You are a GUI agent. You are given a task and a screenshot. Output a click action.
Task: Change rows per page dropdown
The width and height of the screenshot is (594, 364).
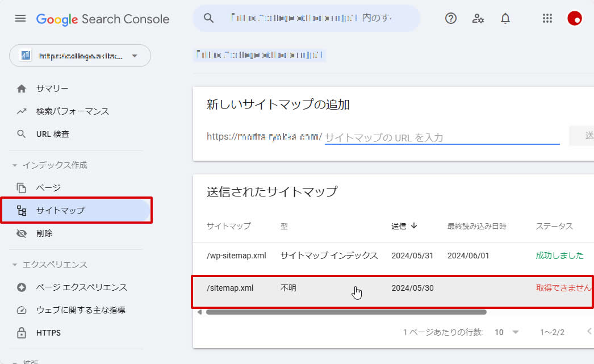click(507, 332)
